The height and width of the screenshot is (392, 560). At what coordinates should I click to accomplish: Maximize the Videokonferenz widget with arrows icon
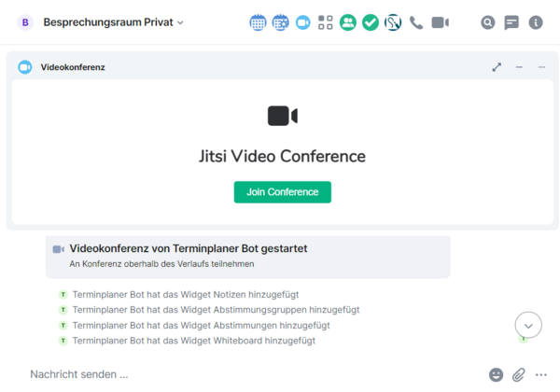[497, 67]
